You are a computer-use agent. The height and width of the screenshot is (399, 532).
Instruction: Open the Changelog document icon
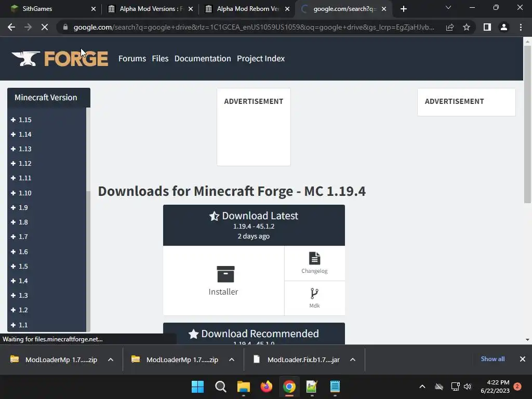click(x=314, y=258)
